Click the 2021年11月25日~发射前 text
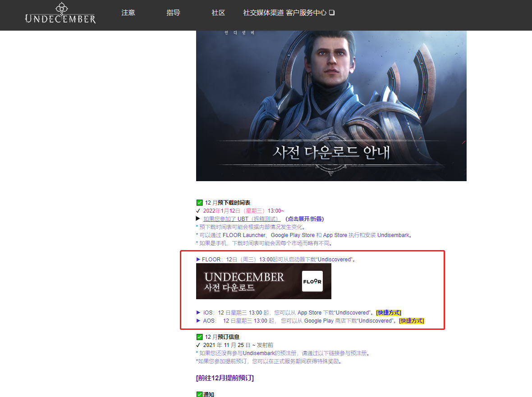Viewport: 532px width, 397px height. pos(238,345)
